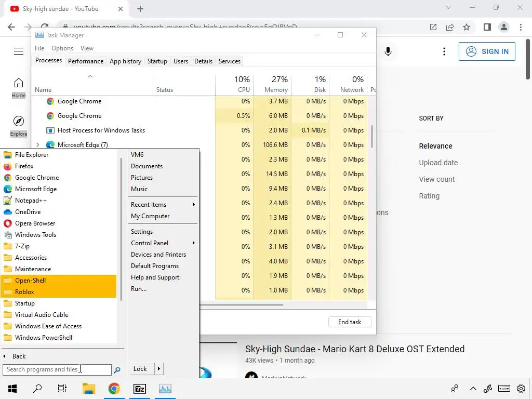Go Back in the start menu
This screenshot has width=532, height=399.
[15, 356]
